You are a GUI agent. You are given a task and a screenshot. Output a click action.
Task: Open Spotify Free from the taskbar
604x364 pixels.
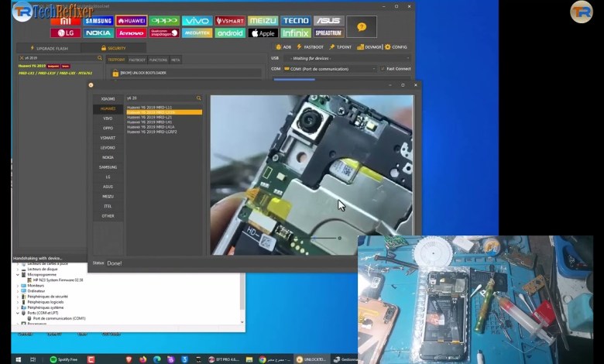(x=64, y=359)
